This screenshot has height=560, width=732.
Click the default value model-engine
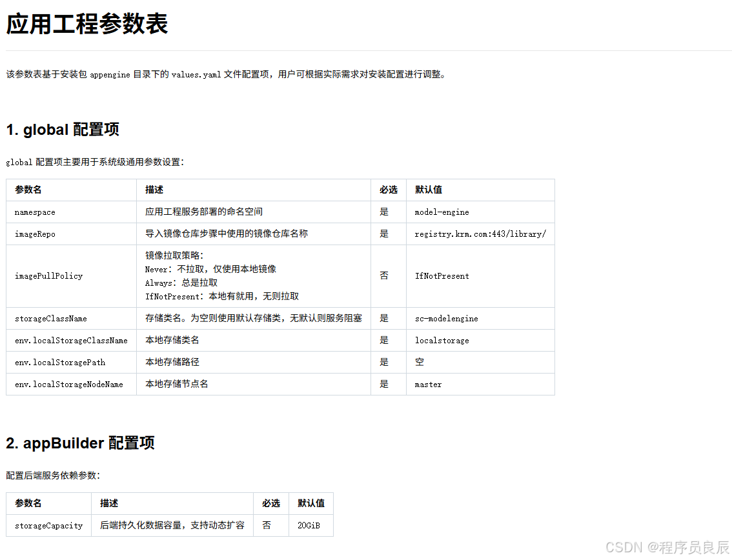pyautogui.click(x=442, y=212)
